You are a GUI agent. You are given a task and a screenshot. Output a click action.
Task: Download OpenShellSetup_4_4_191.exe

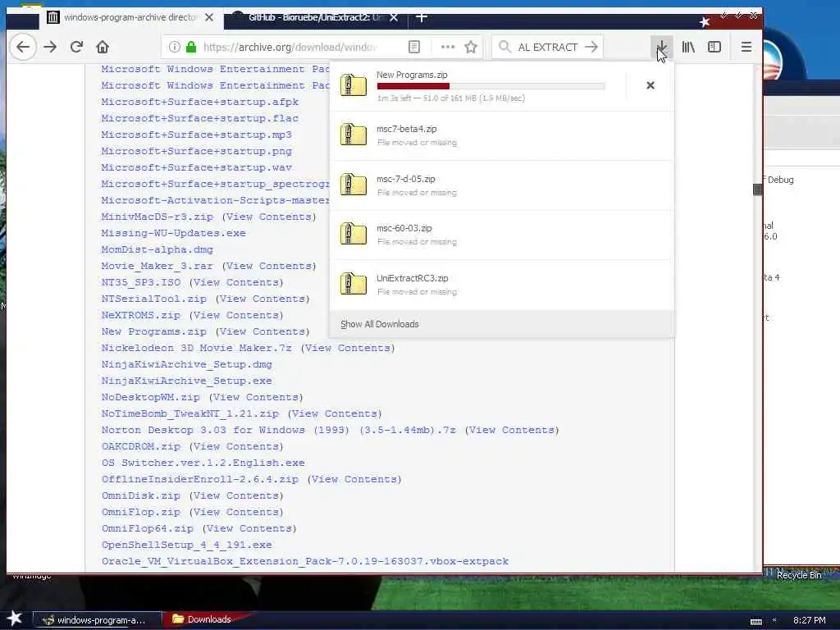click(x=187, y=545)
